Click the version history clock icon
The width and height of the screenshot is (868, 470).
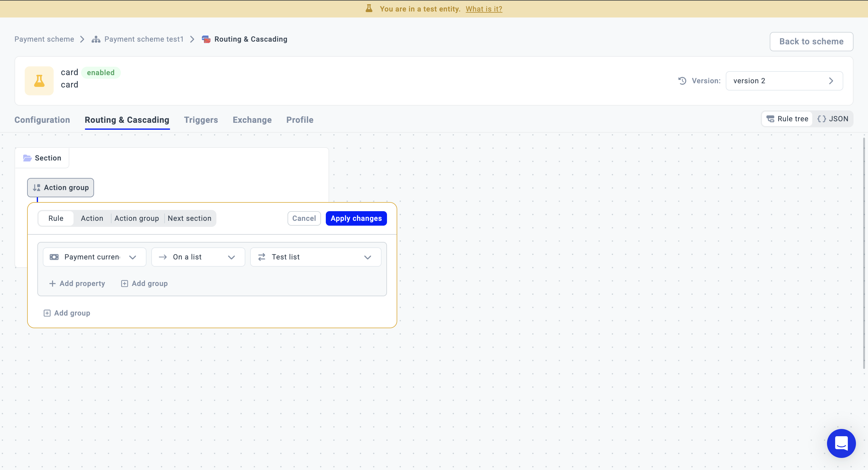click(x=682, y=81)
